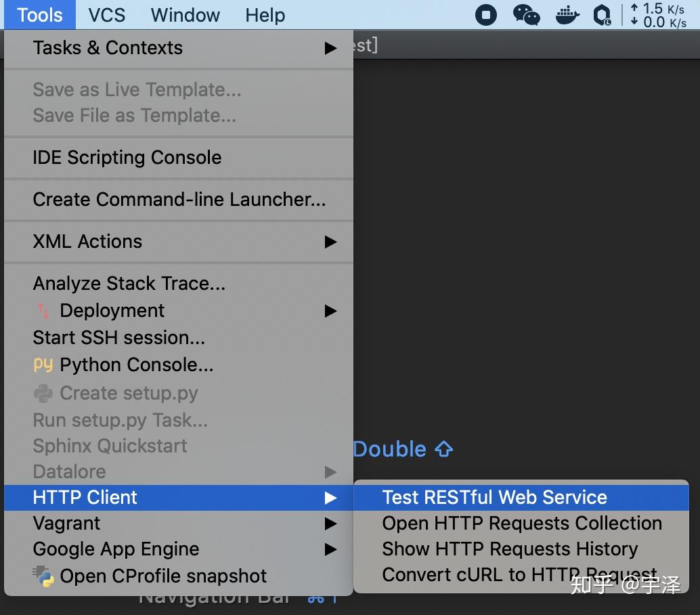Open the Docker whale status icon
Screen dimensions: 700x615
click(x=567, y=15)
